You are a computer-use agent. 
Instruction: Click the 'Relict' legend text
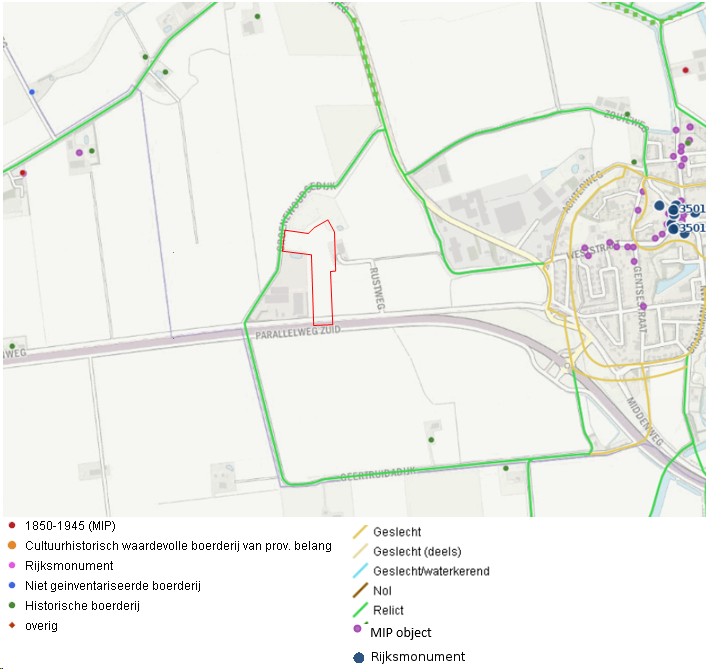click(x=388, y=610)
